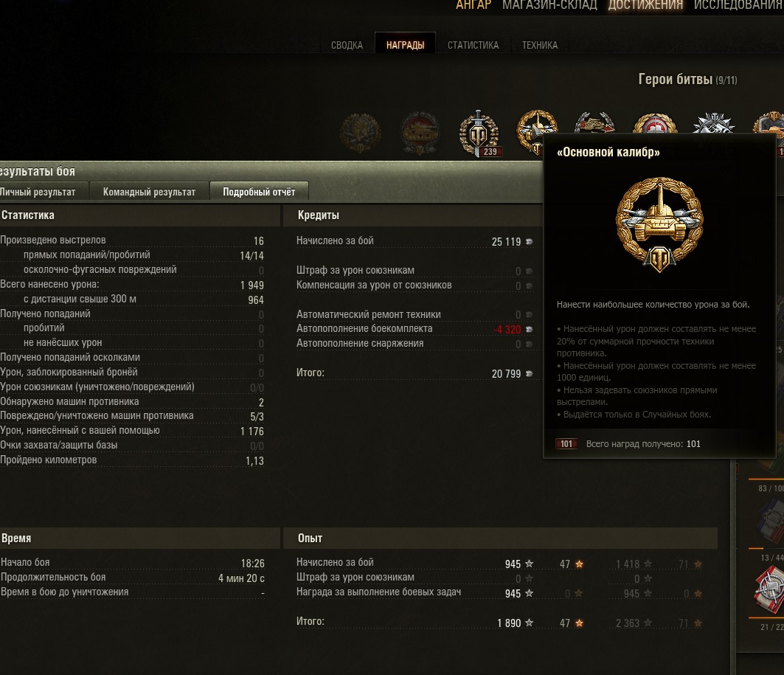Click the 16 shots fired value
The width and height of the screenshot is (784, 675).
(258, 241)
